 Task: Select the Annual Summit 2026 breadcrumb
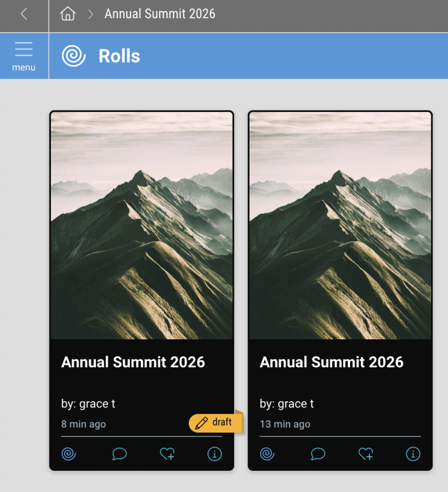point(160,14)
